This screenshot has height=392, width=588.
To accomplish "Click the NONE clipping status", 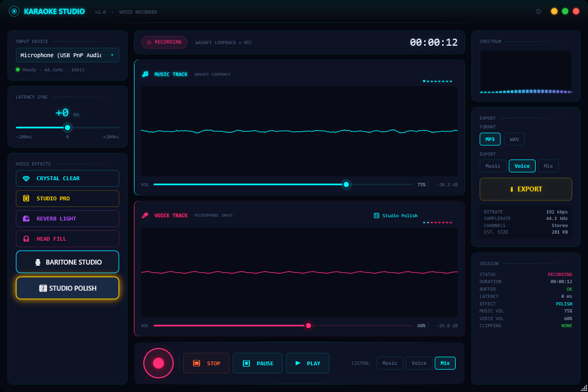I will pyautogui.click(x=567, y=326).
